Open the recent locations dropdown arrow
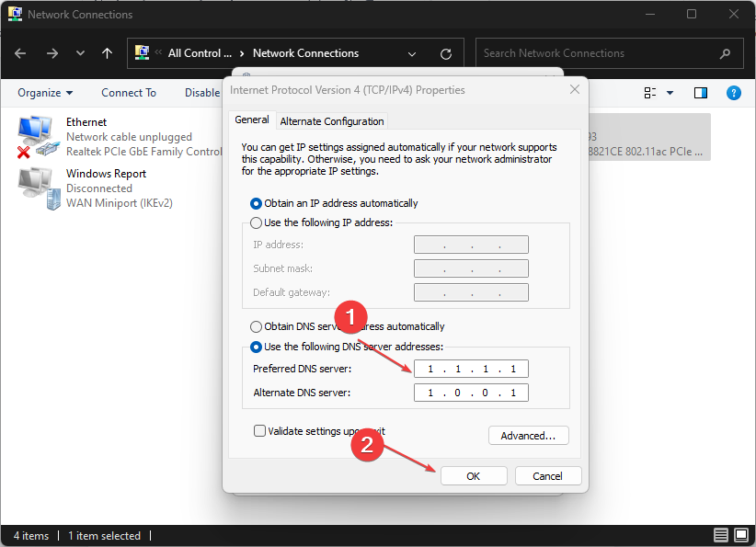Image resolution: width=756 pixels, height=547 pixels. 80,53
